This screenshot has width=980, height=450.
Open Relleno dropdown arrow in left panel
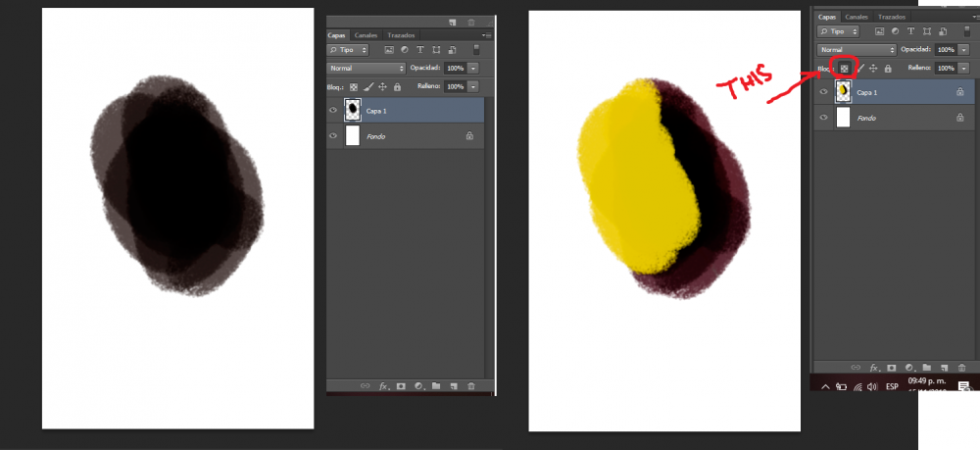point(473,86)
